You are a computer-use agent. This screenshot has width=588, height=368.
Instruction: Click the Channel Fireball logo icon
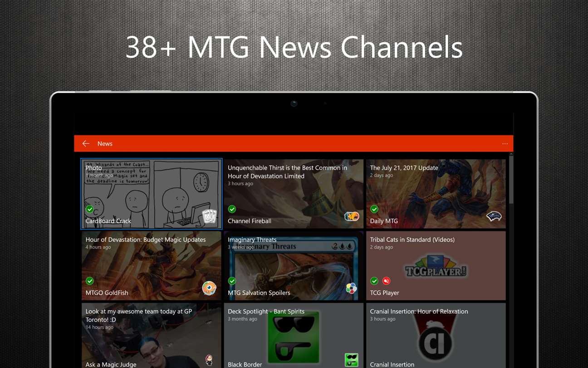point(352,216)
